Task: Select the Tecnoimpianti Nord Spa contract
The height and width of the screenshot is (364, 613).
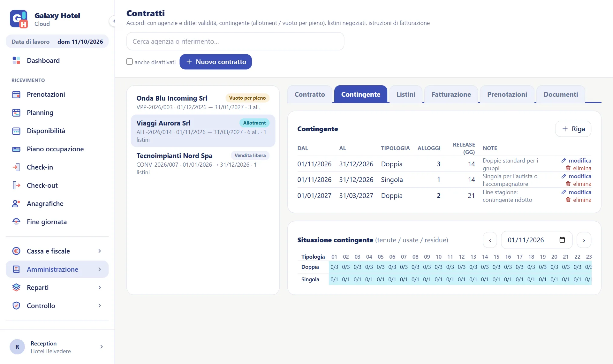Action: (203, 163)
